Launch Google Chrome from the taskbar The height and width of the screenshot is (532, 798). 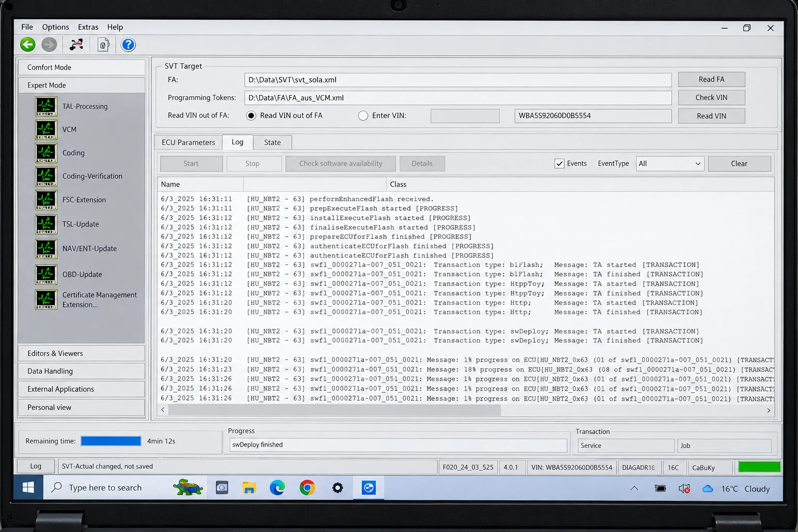pyautogui.click(x=308, y=488)
